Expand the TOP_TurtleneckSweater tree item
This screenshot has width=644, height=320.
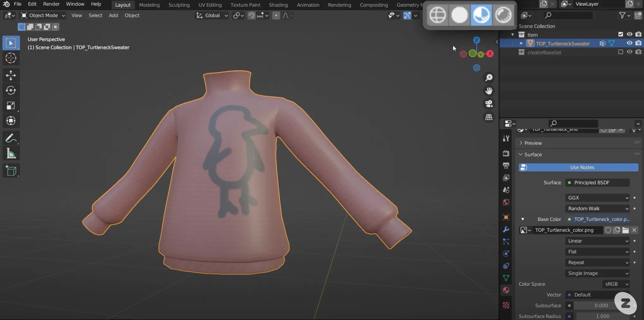click(521, 44)
